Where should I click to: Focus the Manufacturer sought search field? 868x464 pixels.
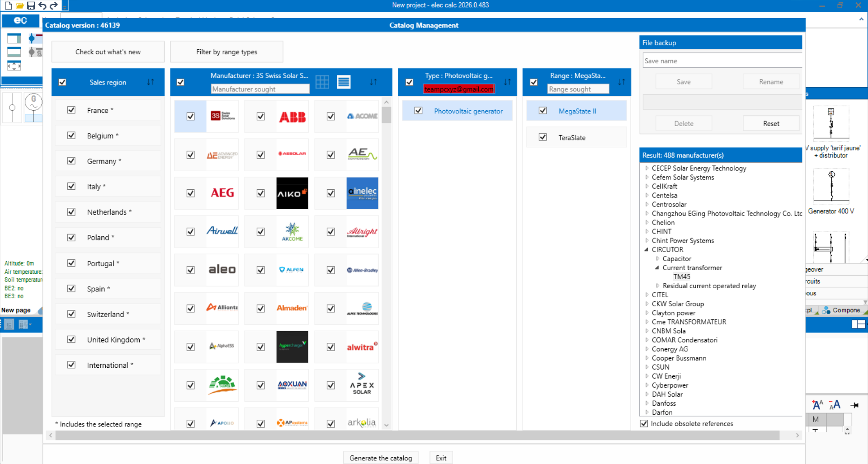tap(260, 89)
